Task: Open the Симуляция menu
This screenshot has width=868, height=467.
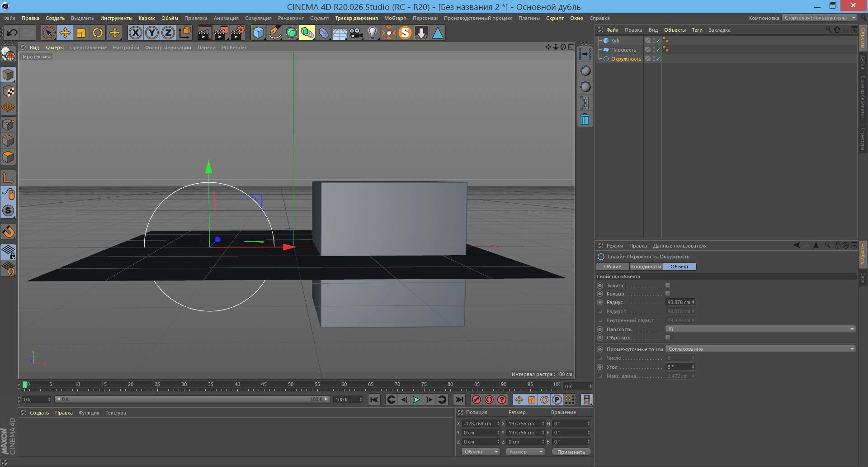Action: coord(258,18)
